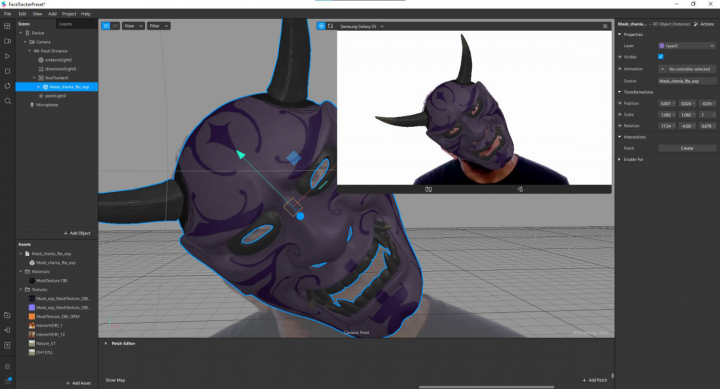Image resolution: width=720 pixels, height=389 pixels.
Task: Click Show Map in Patch Editor
Action: pos(115,380)
